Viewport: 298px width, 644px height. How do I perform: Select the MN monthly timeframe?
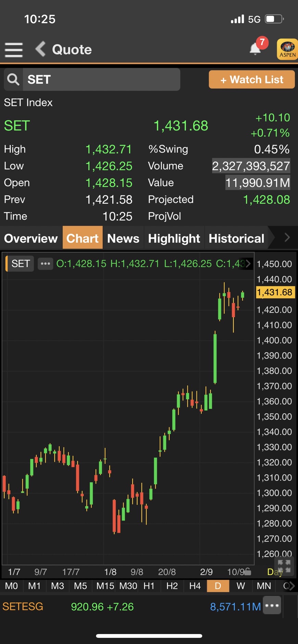(x=264, y=586)
